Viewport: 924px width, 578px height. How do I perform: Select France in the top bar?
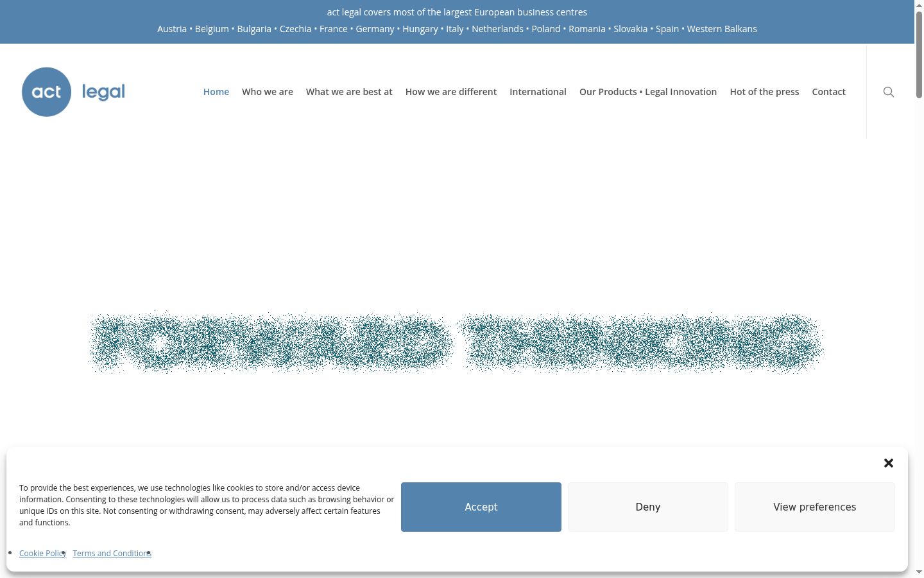coord(334,29)
